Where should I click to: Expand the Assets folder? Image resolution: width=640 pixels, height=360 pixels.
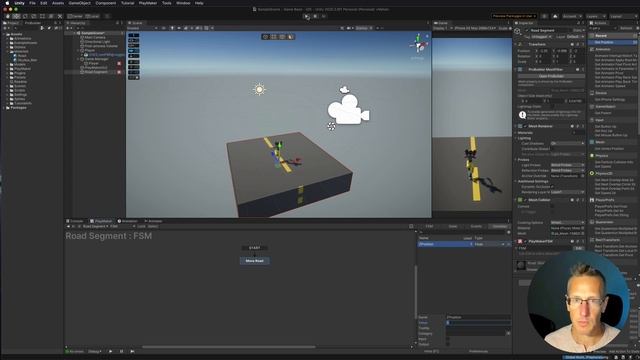pyautogui.click(x=5, y=34)
